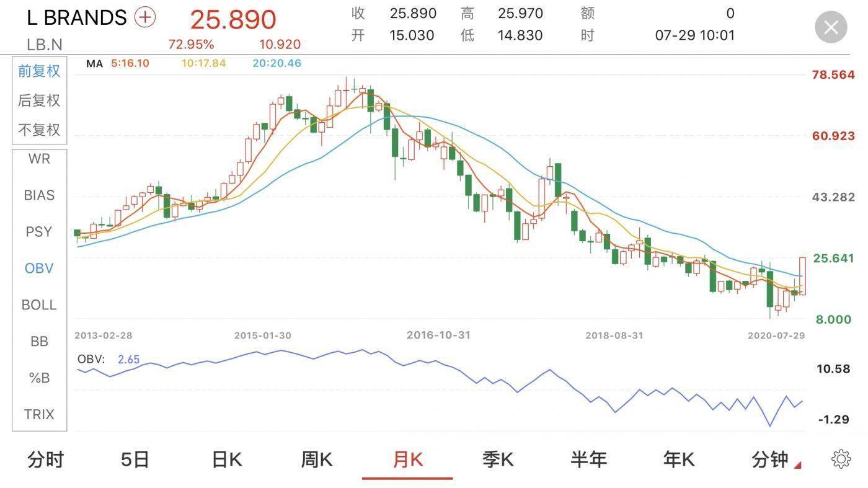
Task: Add L BRANDS to watchlist with plus icon
Action: click(x=144, y=17)
